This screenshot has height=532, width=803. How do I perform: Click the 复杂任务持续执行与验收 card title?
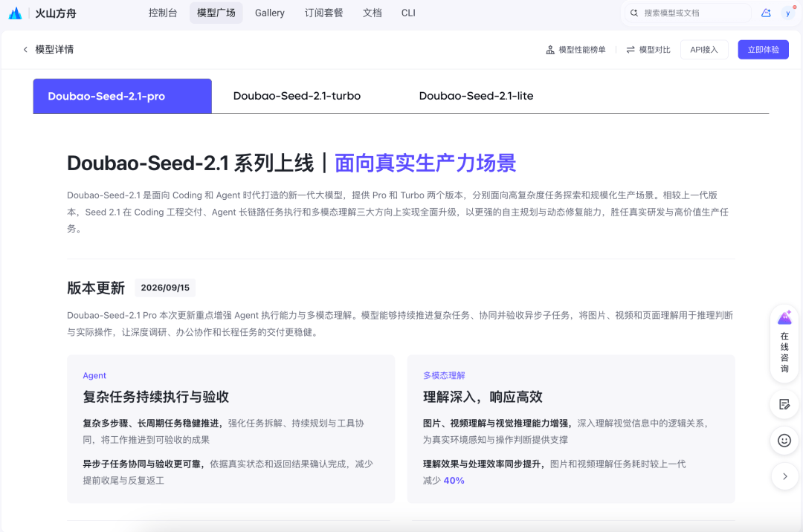point(156,397)
